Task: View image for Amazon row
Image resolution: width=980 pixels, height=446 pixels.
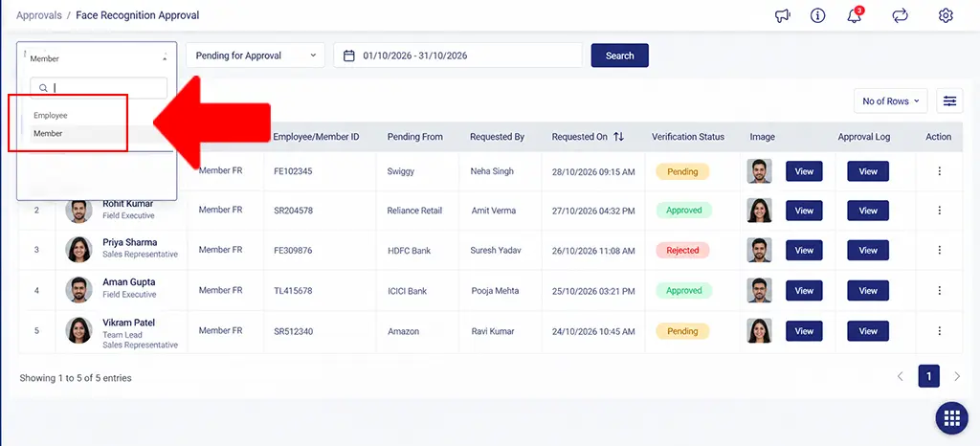Action: tap(804, 331)
